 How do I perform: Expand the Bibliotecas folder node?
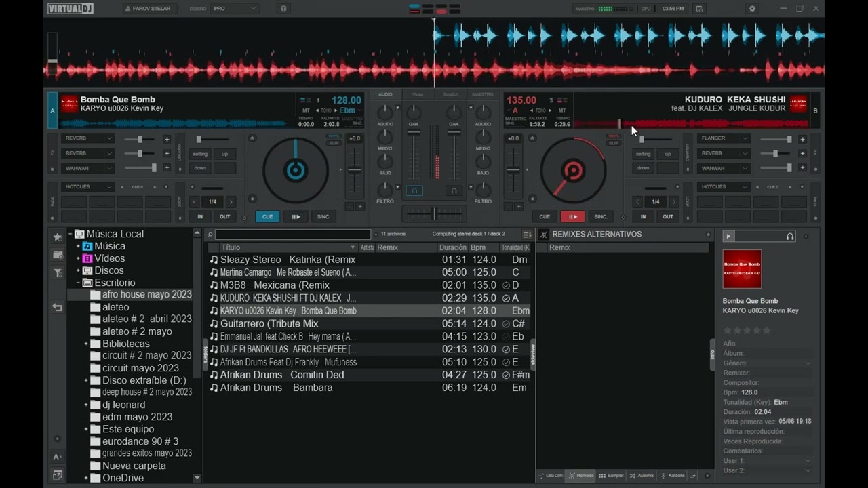[86, 344]
